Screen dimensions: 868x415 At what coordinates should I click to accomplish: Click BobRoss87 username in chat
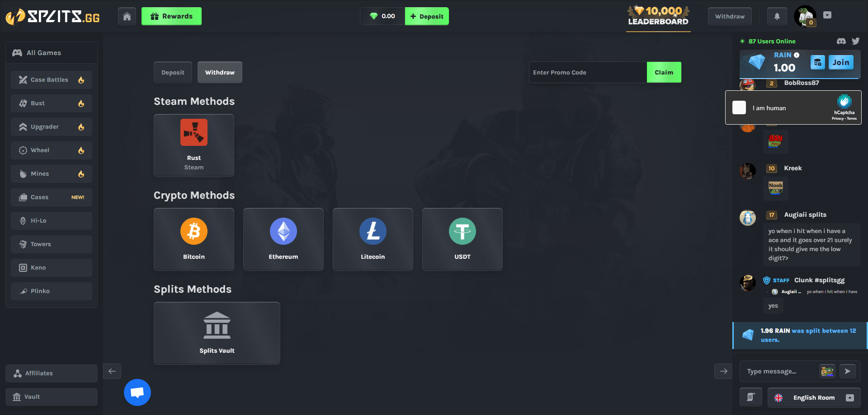(802, 83)
